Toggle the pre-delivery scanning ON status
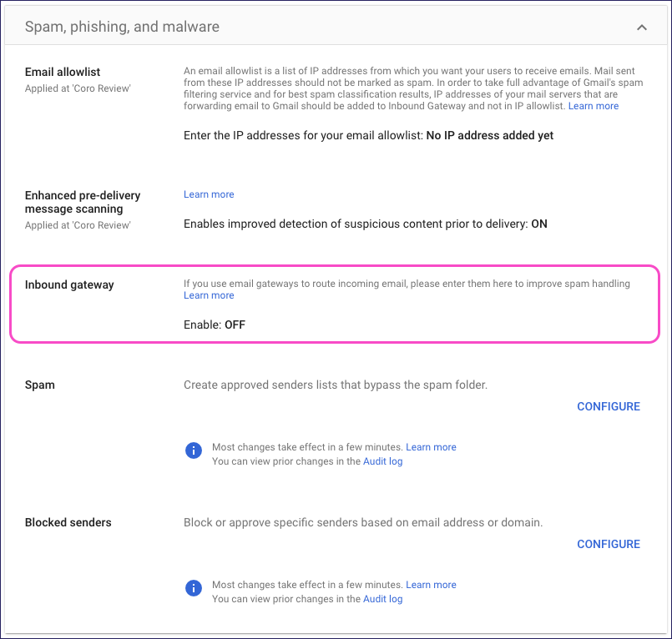Viewport: 672px width, 639px height. pyautogui.click(x=539, y=224)
